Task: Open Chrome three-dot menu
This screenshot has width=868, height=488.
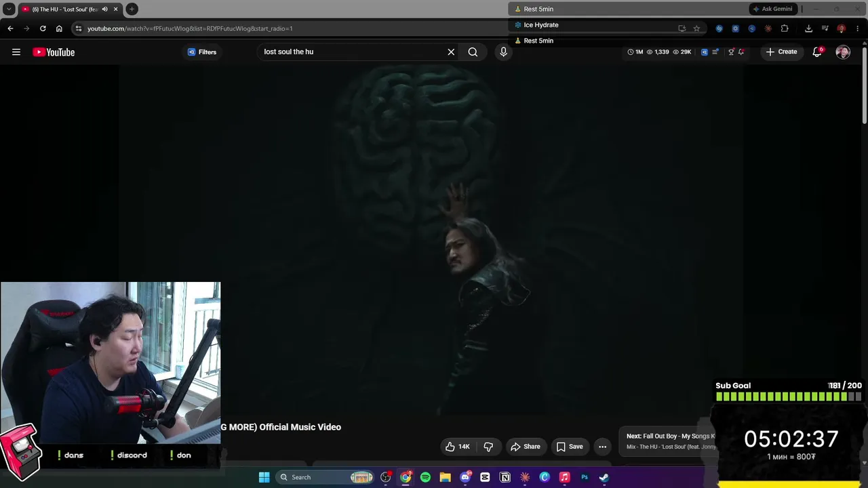Action: click(858, 28)
